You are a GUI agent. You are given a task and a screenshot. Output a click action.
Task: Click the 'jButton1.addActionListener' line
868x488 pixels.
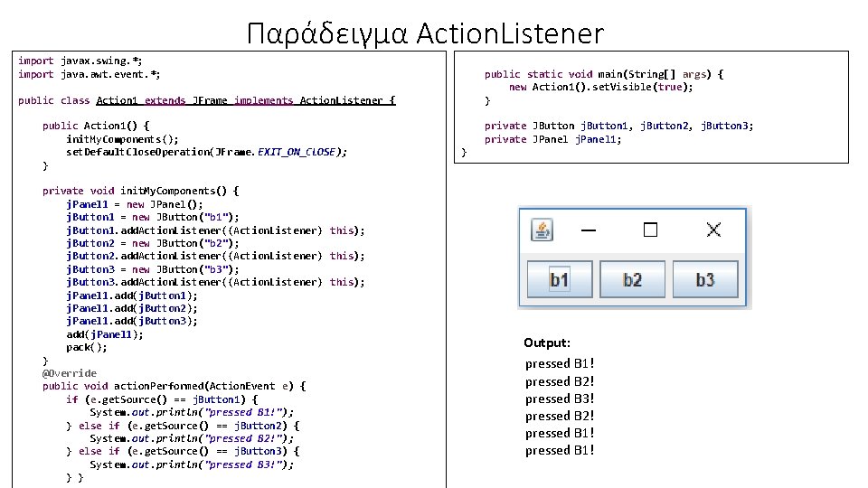point(215,230)
